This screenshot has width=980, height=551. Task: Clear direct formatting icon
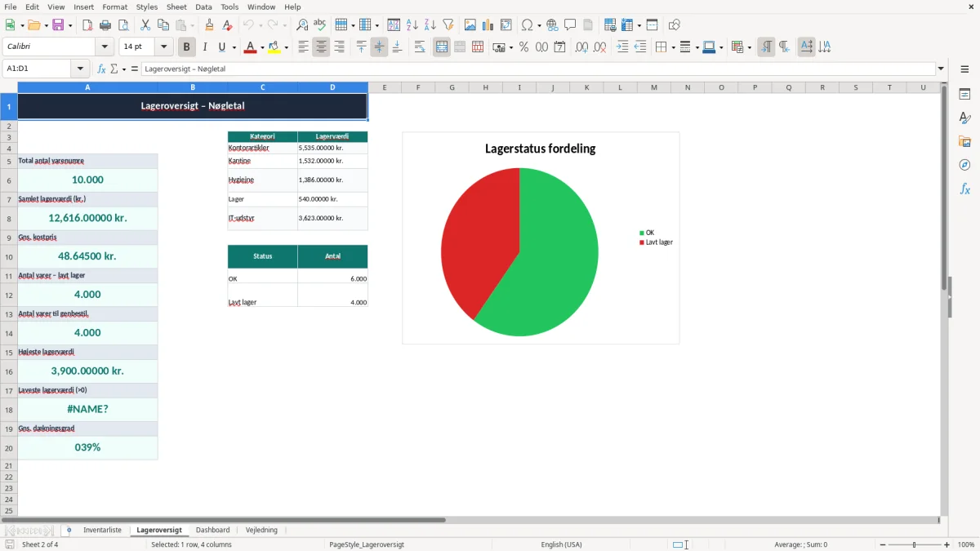(x=228, y=25)
